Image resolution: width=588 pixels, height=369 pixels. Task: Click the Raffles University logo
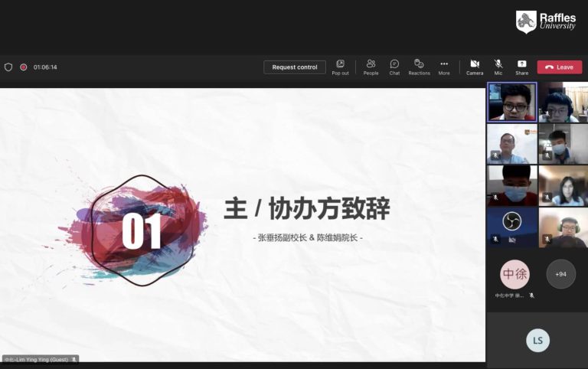click(547, 21)
